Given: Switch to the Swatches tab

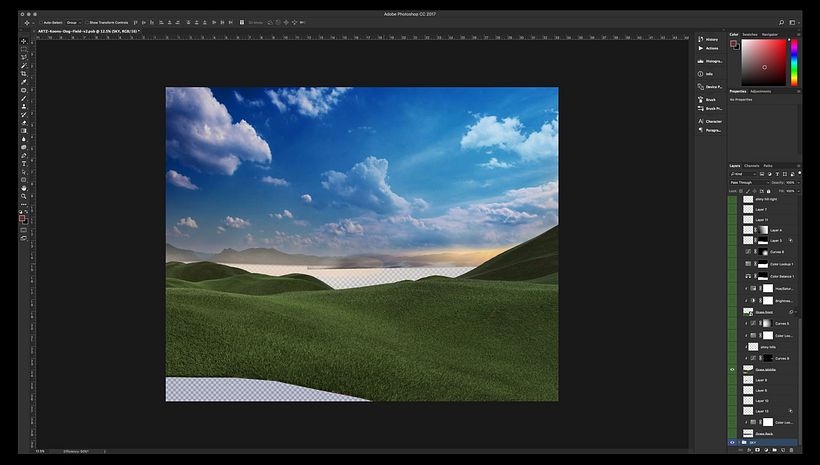Looking at the screenshot, I should point(750,34).
